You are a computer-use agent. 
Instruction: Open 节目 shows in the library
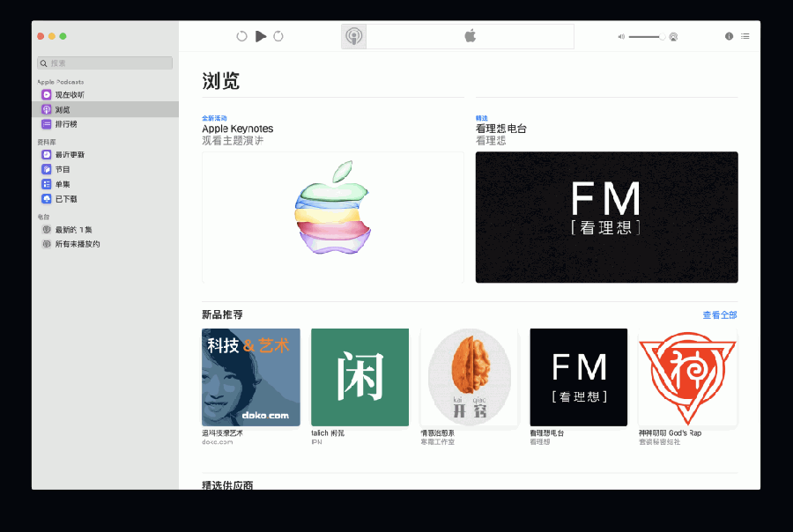point(105,169)
